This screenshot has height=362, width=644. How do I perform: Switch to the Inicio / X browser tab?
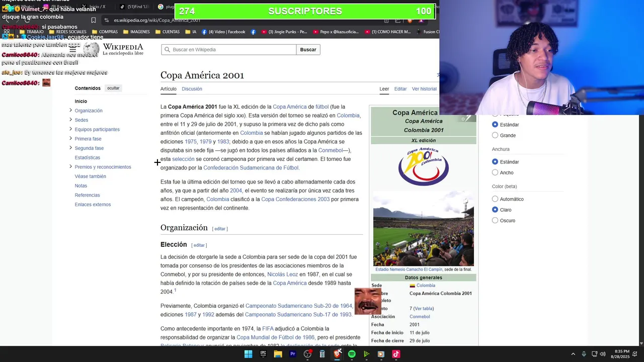[x=94, y=7]
